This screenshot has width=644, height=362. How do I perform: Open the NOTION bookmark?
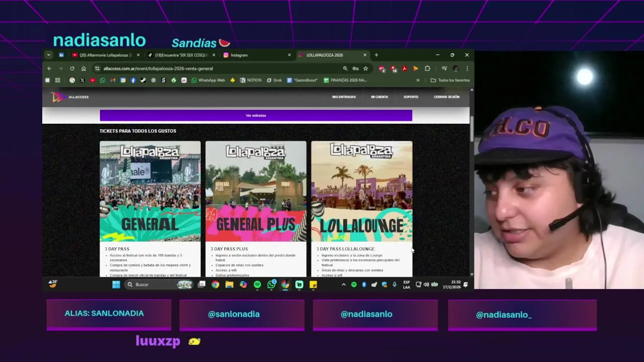coord(251,80)
